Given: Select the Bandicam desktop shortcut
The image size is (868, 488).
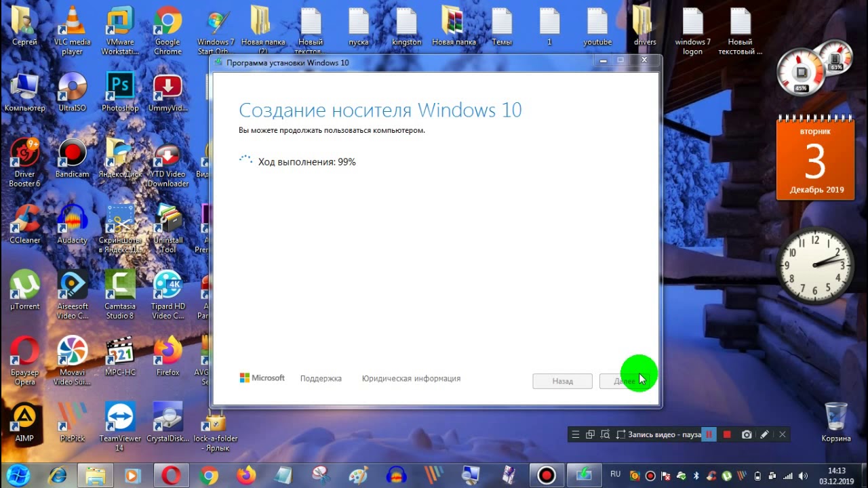Looking at the screenshot, I should (x=72, y=159).
